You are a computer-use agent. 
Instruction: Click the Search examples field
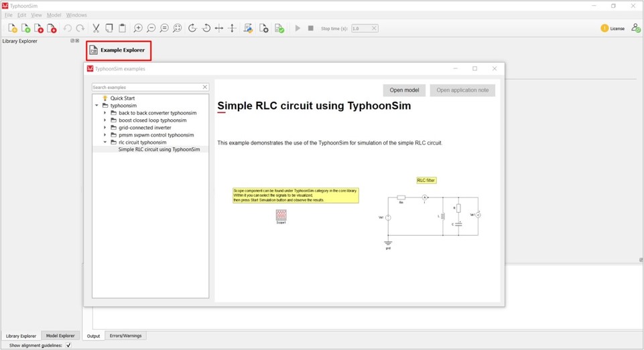(x=146, y=88)
